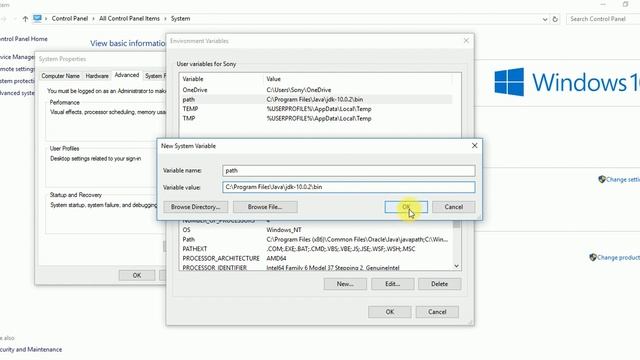Click OK in System Properties window
The height and width of the screenshot is (360, 640).
click(x=137, y=276)
